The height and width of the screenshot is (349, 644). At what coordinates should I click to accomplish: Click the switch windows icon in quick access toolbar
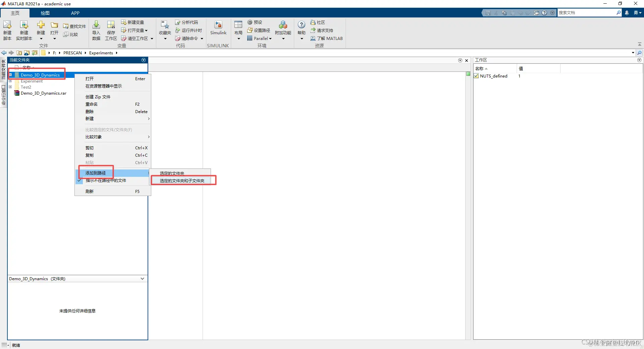click(536, 13)
